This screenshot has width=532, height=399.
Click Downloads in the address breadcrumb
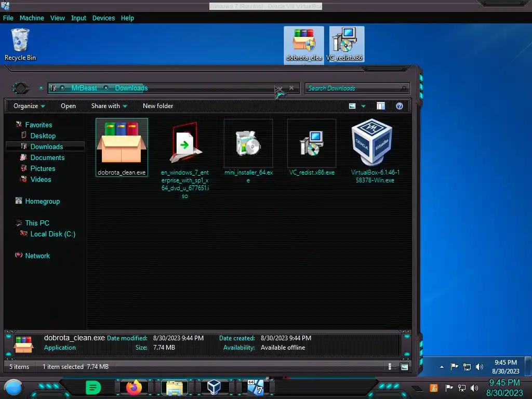[x=131, y=88]
